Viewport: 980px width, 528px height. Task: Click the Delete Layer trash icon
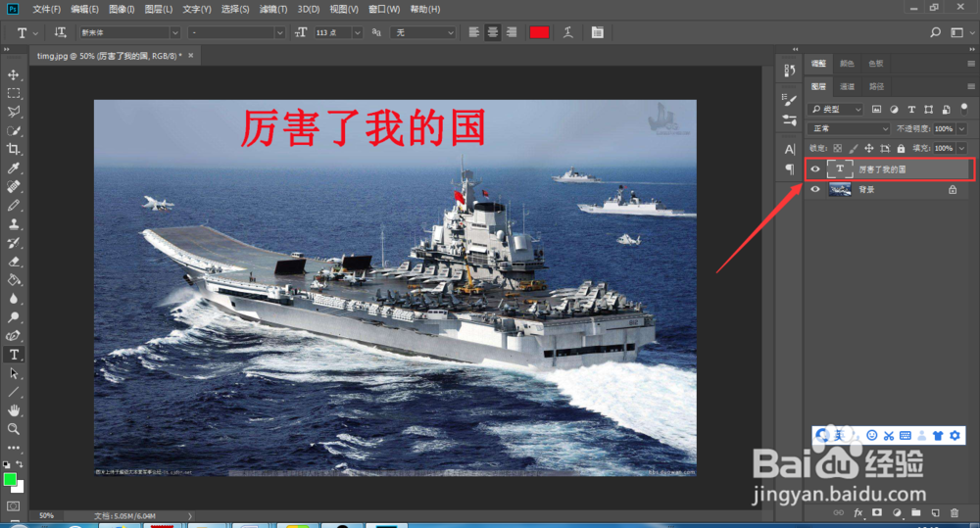pos(955,513)
